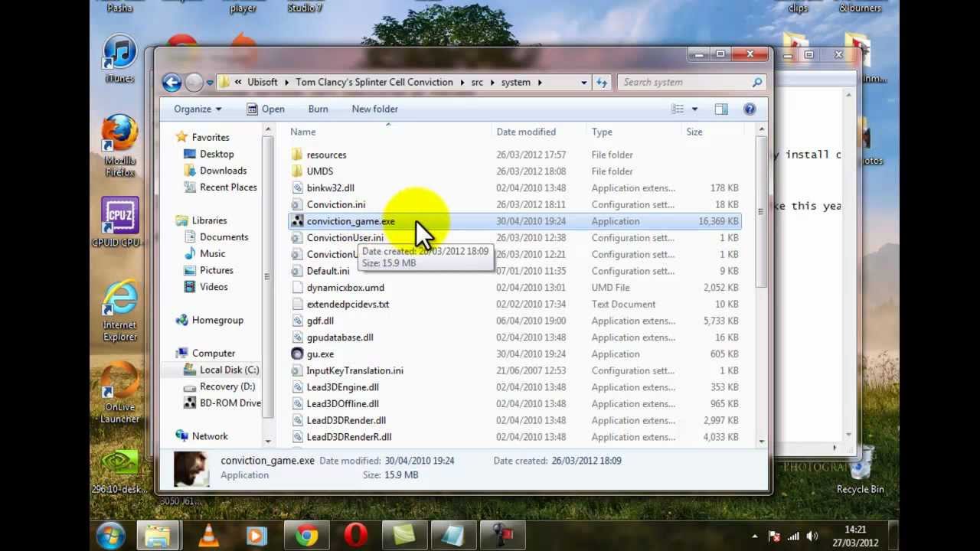Open Local Disk (C:) drive
980x551 pixels.
coord(229,370)
